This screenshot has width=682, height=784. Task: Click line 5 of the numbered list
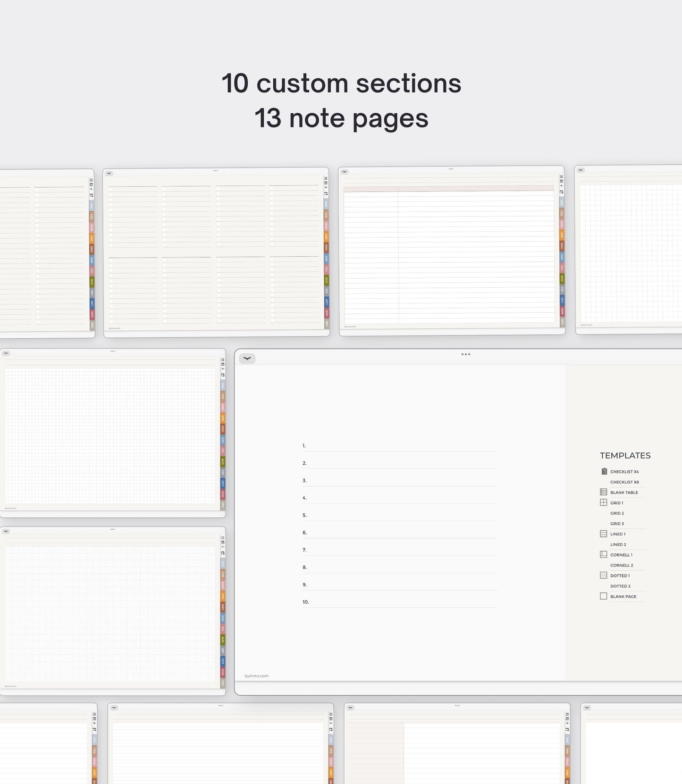point(401,515)
